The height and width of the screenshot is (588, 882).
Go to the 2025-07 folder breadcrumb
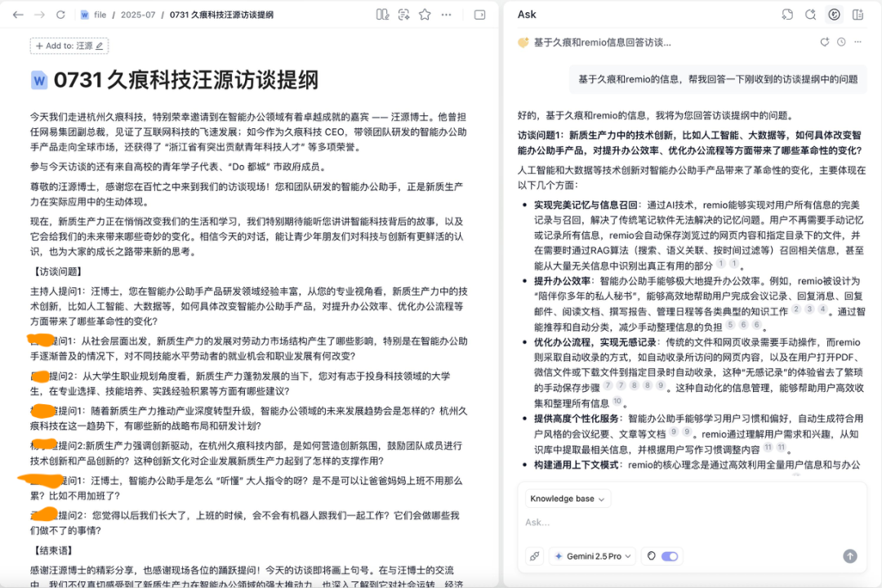pos(138,15)
